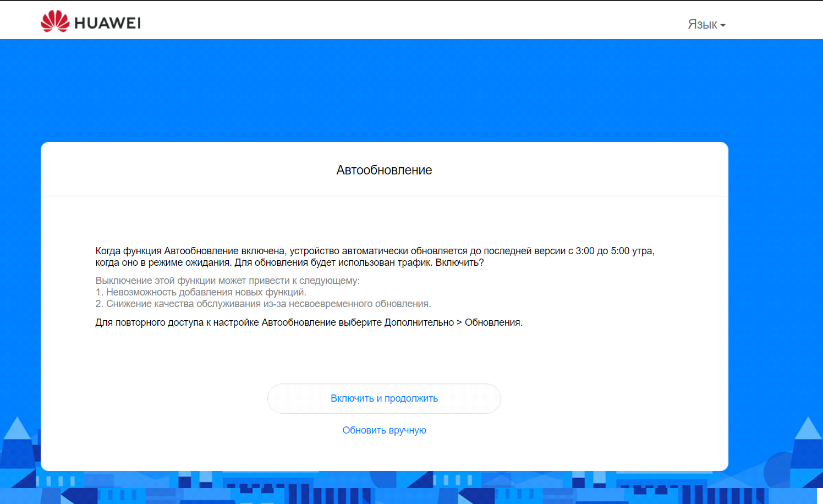Click the gray Выключение этой функции line
Screen dimensions: 823x504
tap(227, 281)
